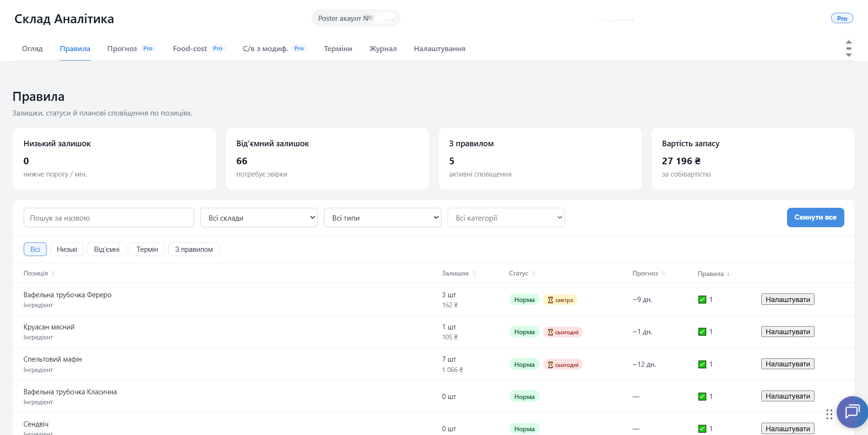Sort by Позиція column sort icon
This screenshot has height=435, width=868.
(54, 274)
